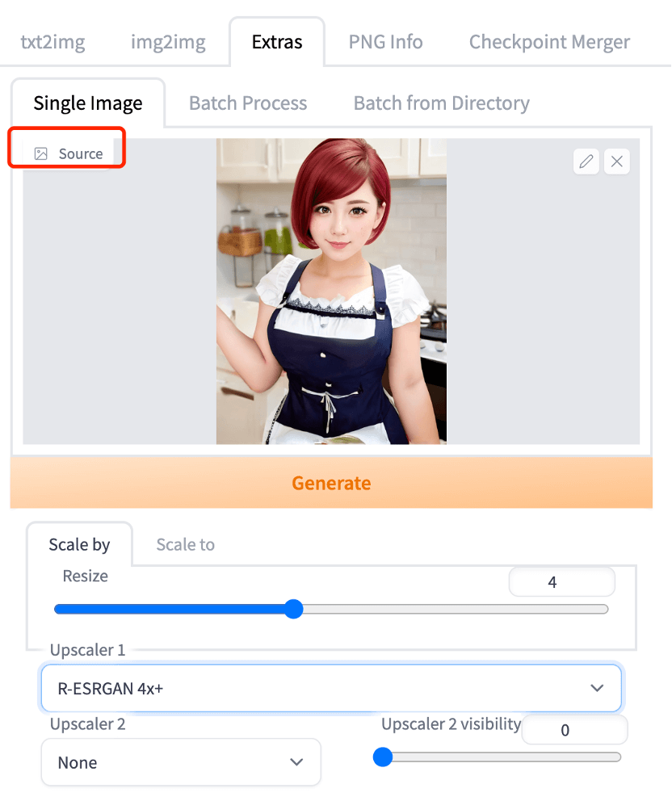Select the Single Image tab
The height and width of the screenshot is (801, 672).
point(88,103)
